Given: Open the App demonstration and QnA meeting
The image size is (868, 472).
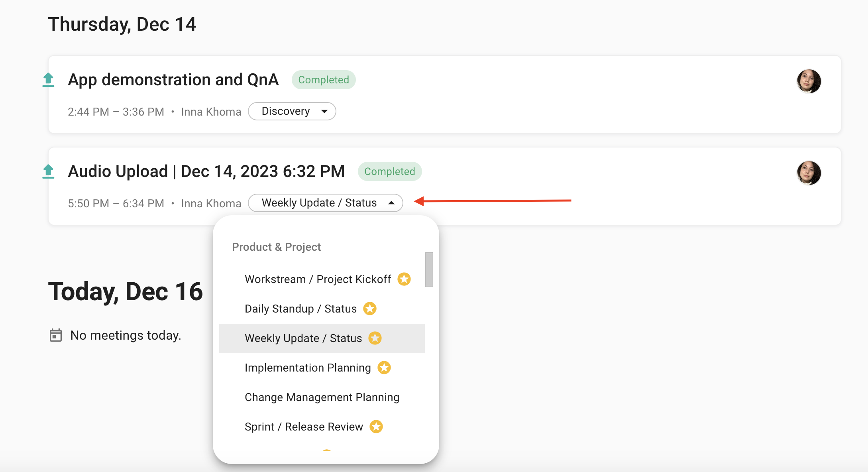Looking at the screenshot, I should point(173,80).
